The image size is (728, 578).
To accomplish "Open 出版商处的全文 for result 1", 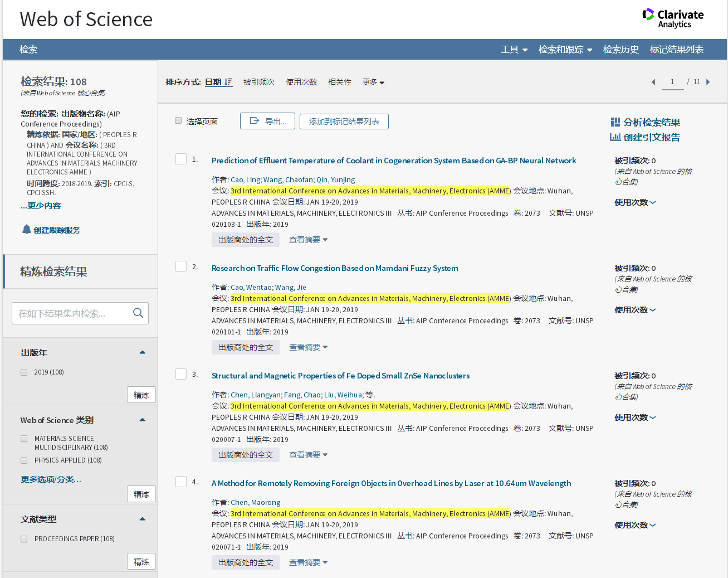I will (x=246, y=240).
